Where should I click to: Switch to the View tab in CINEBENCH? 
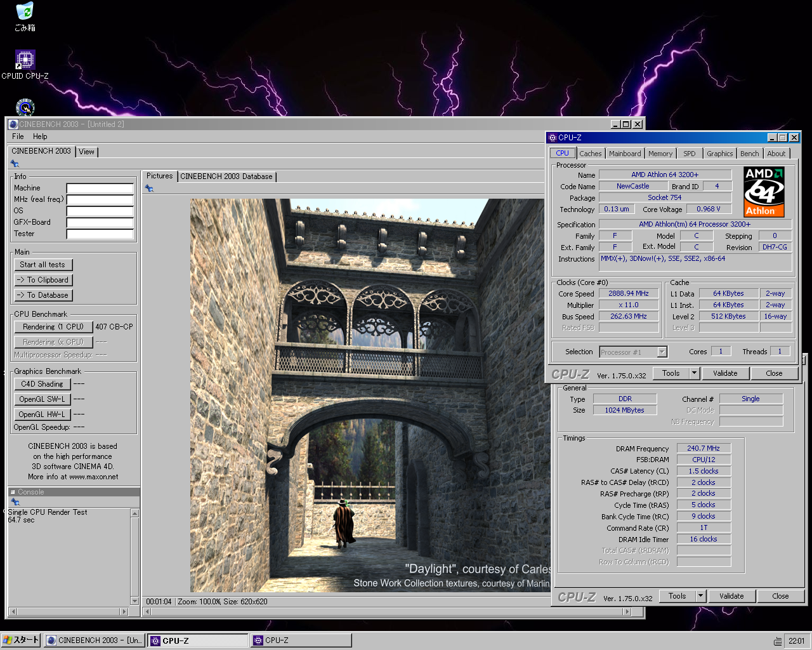(87, 152)
